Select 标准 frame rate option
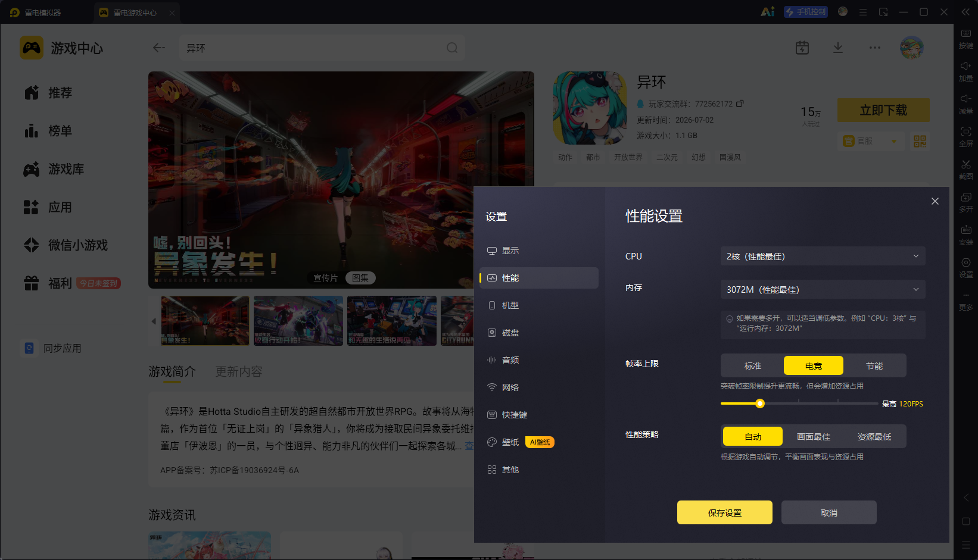 pos(753,365)
